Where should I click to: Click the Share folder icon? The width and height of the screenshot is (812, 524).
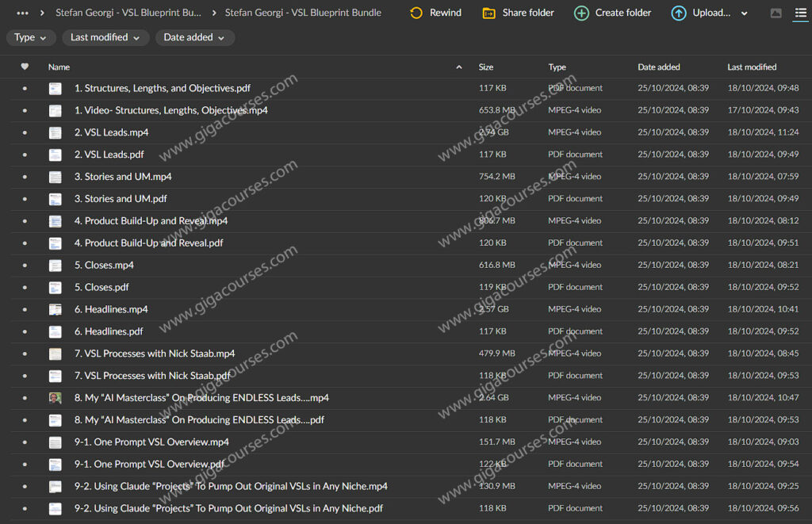(489, 13)
